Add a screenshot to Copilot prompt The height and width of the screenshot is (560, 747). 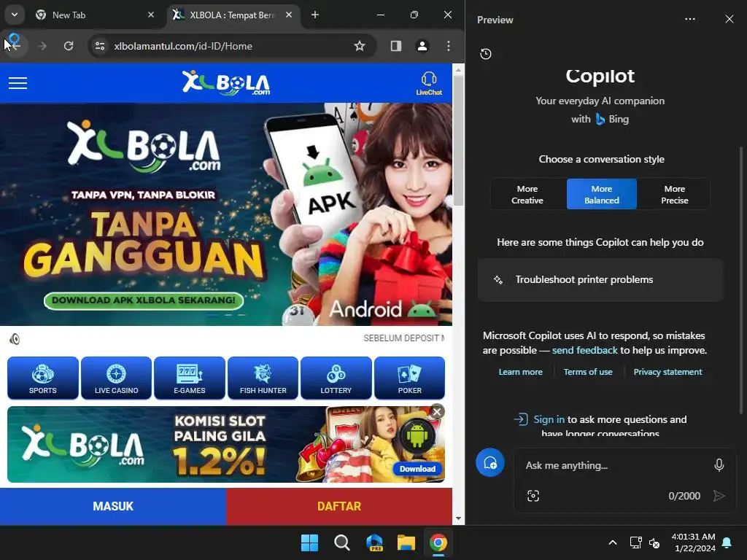tap(533, 496)
